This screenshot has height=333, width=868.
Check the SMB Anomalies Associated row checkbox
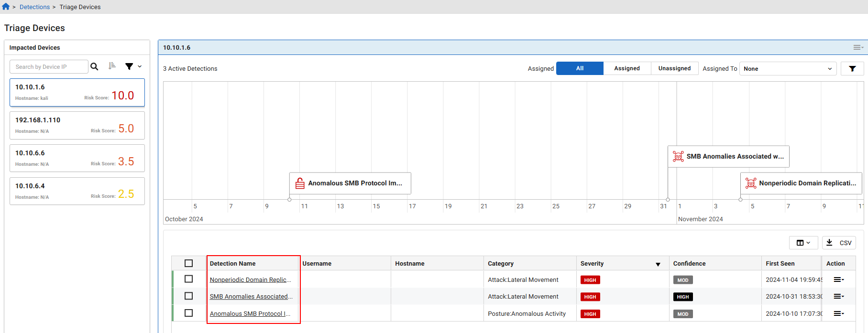pos(189,296)
